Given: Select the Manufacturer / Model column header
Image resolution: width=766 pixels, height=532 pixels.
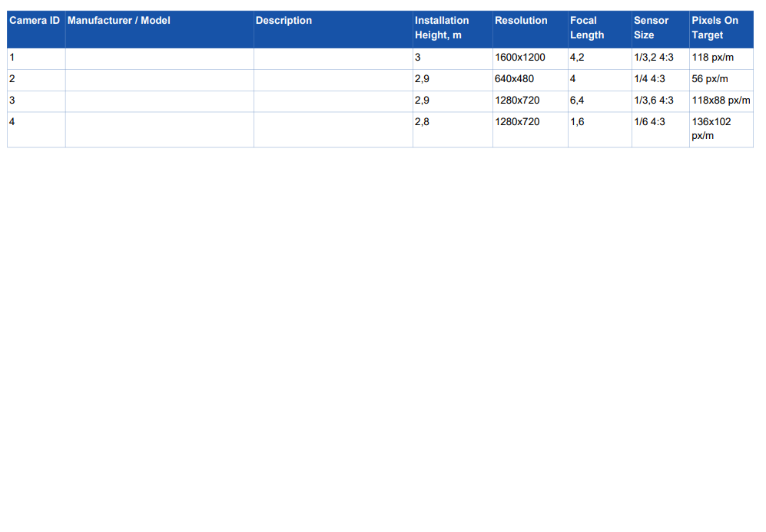Looking at the screenshot, I should pyautogui.click(x=119, y=21).
